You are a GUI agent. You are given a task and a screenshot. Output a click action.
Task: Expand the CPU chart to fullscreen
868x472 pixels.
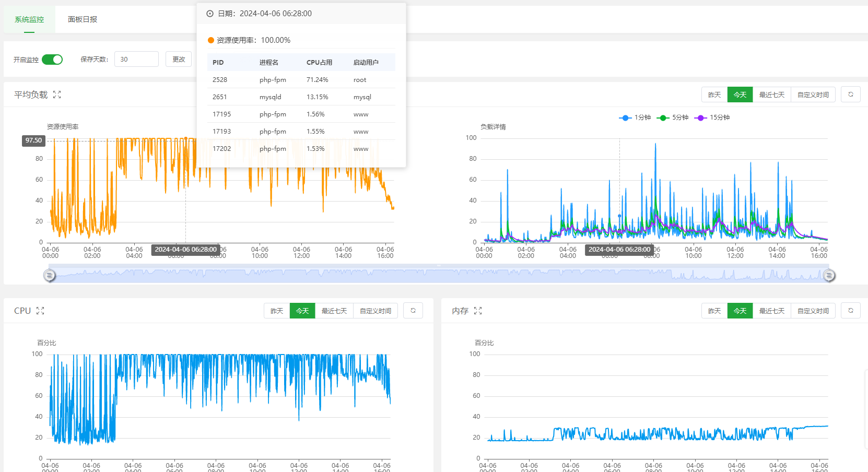(40, 311)
